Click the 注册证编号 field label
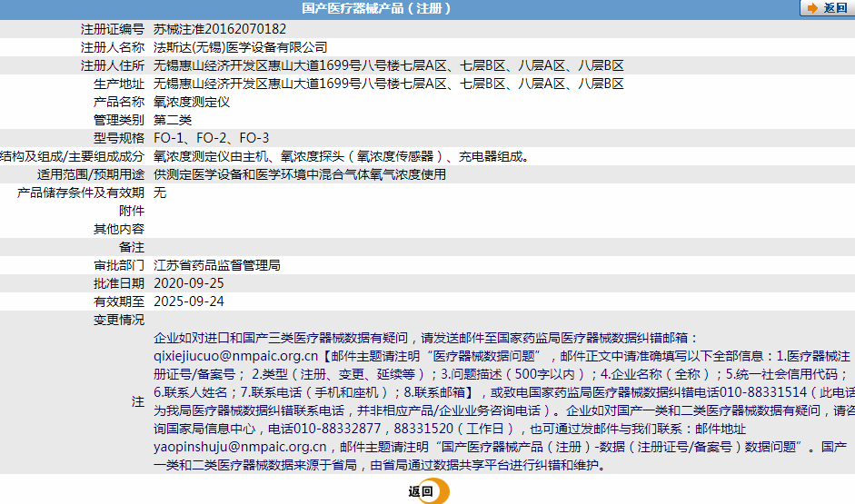The image size is (855, 504). click(x=113, y=29)
